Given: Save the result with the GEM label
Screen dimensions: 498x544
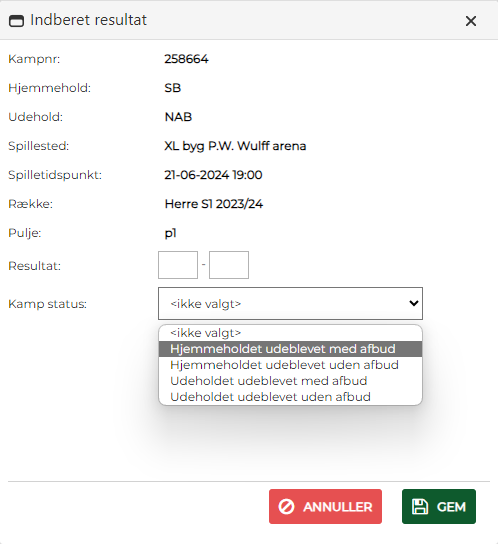Looking at the screenshot, I should (451, 507).
